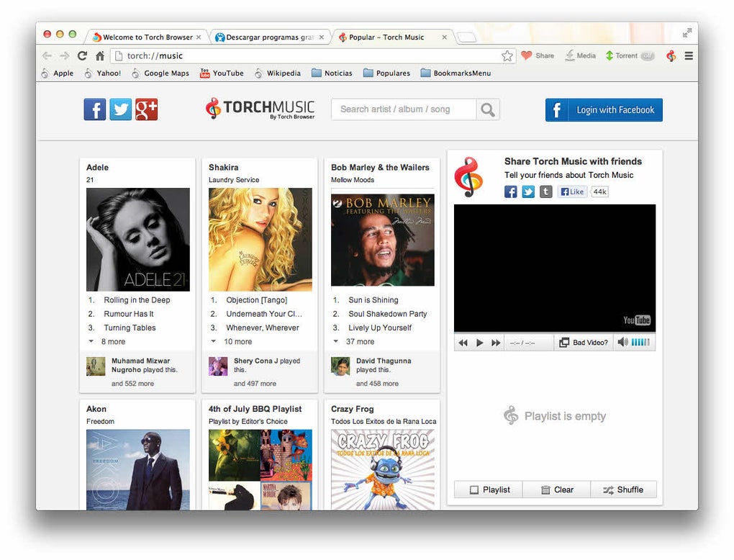
Task: Click the search magnifier button
Action: click(488, 109)
